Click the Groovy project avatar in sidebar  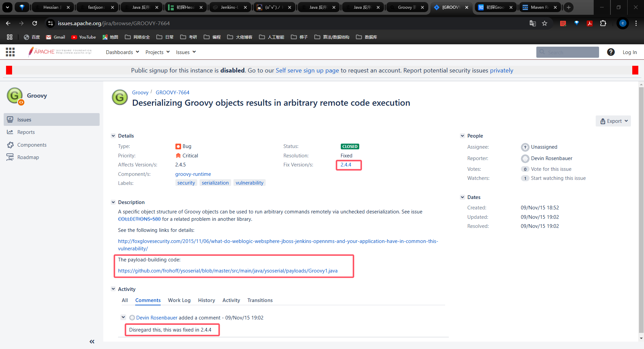[x=15, y=96]
